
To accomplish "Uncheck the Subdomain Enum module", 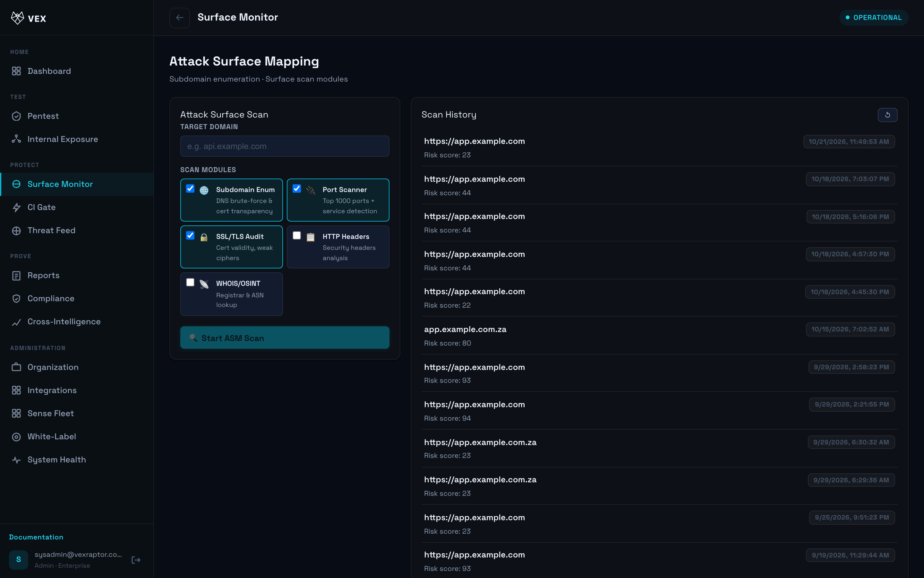I will [x=190, y=188].
